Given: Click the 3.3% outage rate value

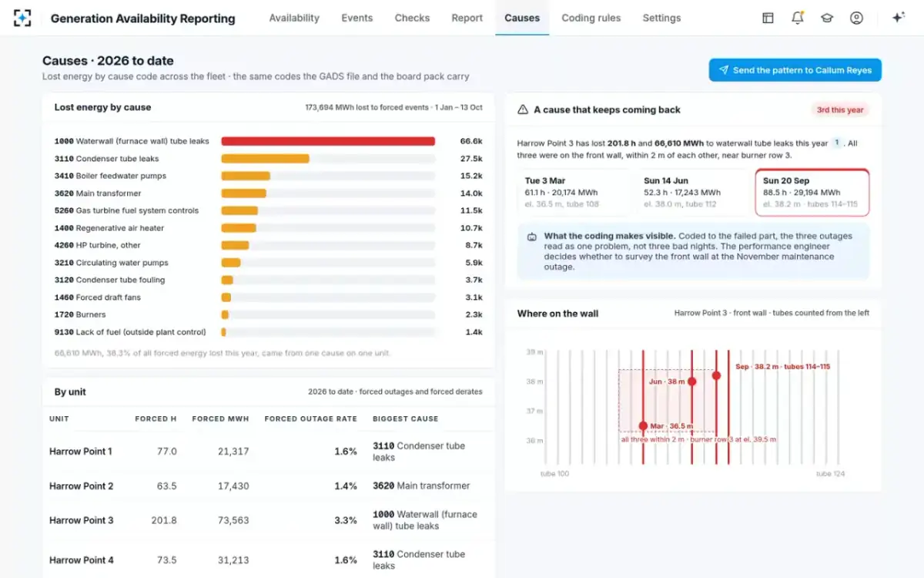Looking at the screenshot, I should point(345,520).
